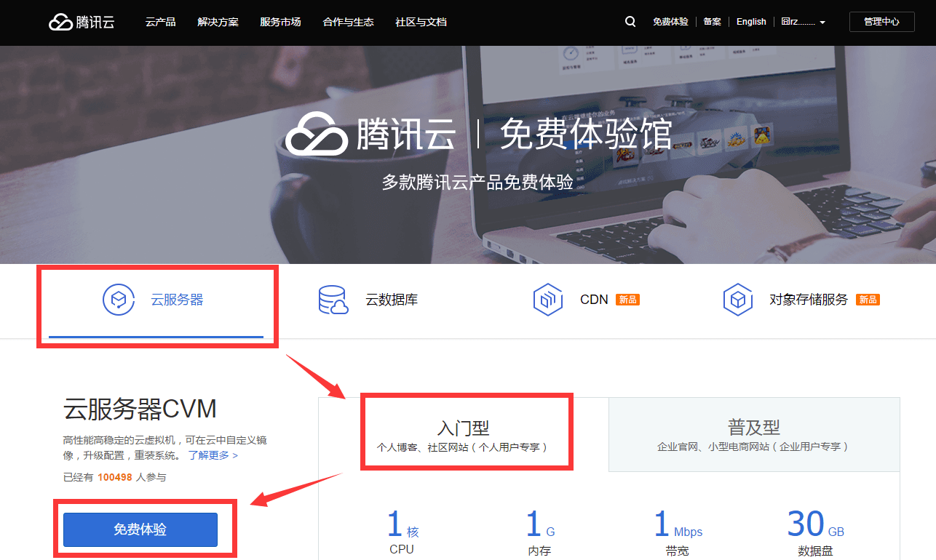Click the 1 Mbps 带宽 spec
The image size is (936, 560).
[x=678, y=533]
